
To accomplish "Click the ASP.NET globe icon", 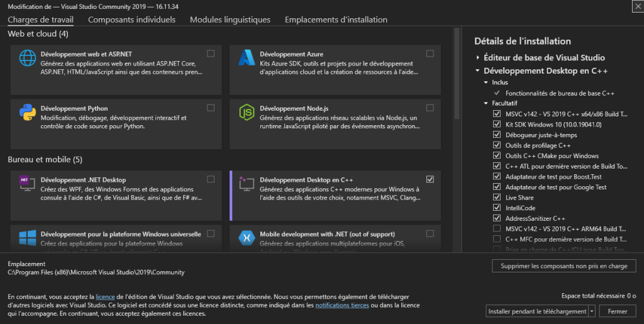I will 28,58.
